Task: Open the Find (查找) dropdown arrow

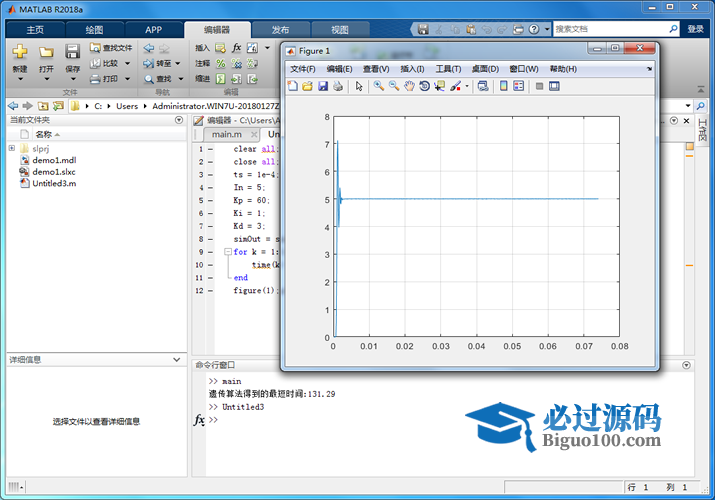Action: pos(181,79)
